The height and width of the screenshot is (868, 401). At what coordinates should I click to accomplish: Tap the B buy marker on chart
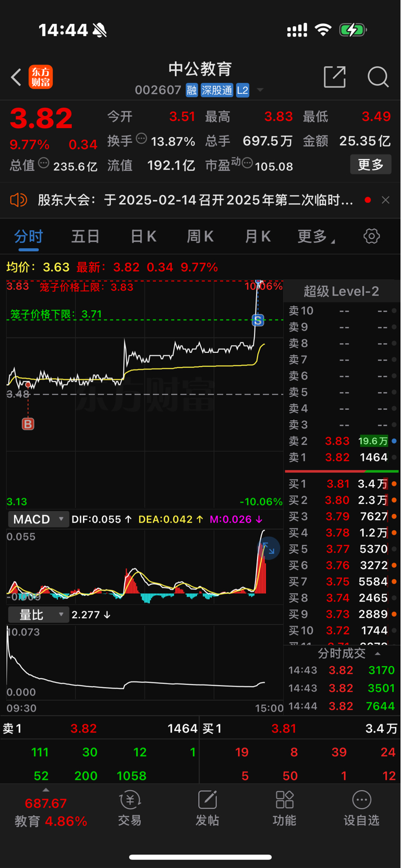point(28,424)
